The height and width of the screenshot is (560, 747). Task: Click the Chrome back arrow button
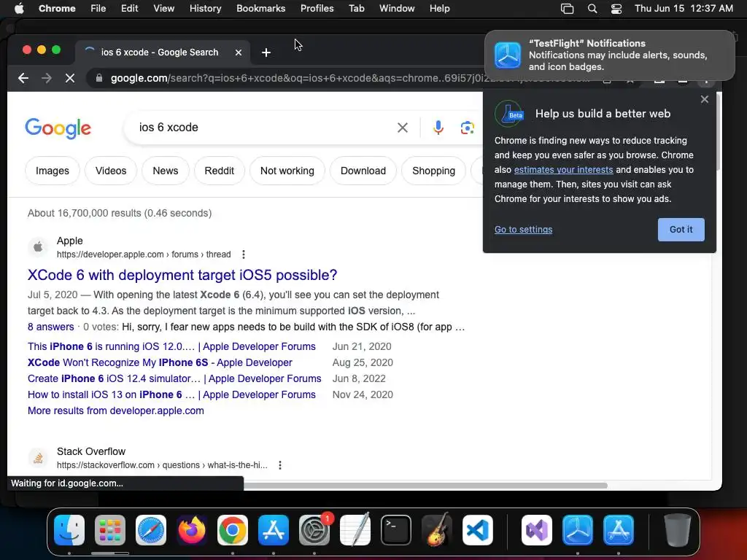click(23, 78)
